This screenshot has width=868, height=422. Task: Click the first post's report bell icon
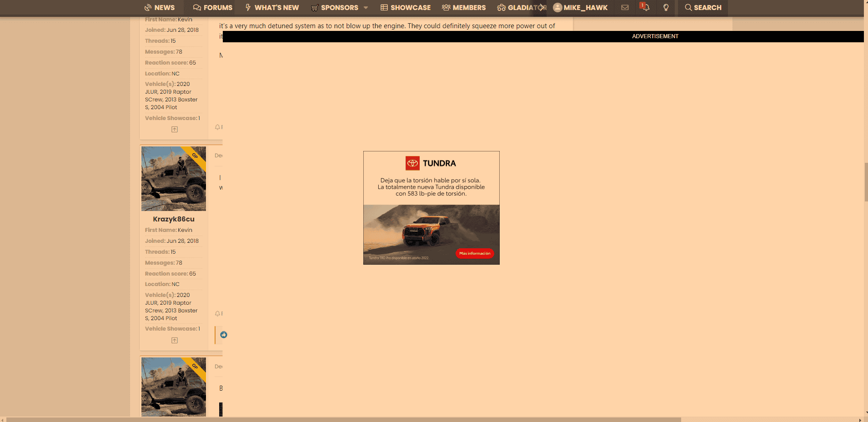coord(218,127)
